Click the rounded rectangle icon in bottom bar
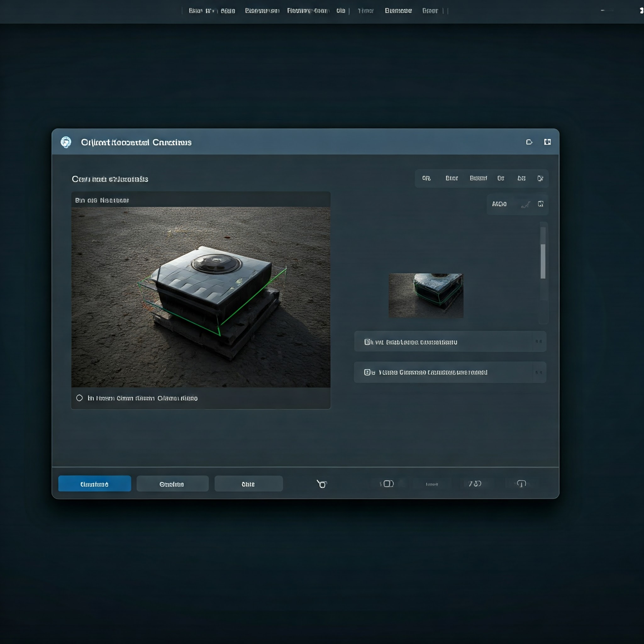This screenshot has width=644, height=644. pyautogui.click(x=388, y=484)
